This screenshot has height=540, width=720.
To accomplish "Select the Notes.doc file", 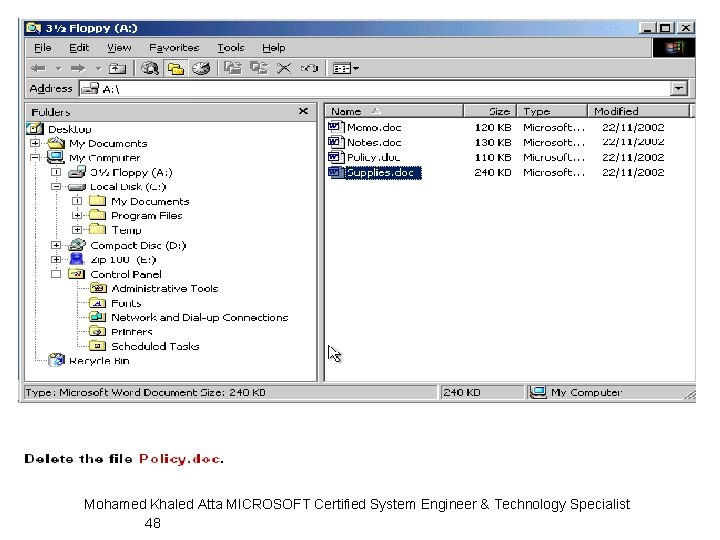I will click(374, 142).
